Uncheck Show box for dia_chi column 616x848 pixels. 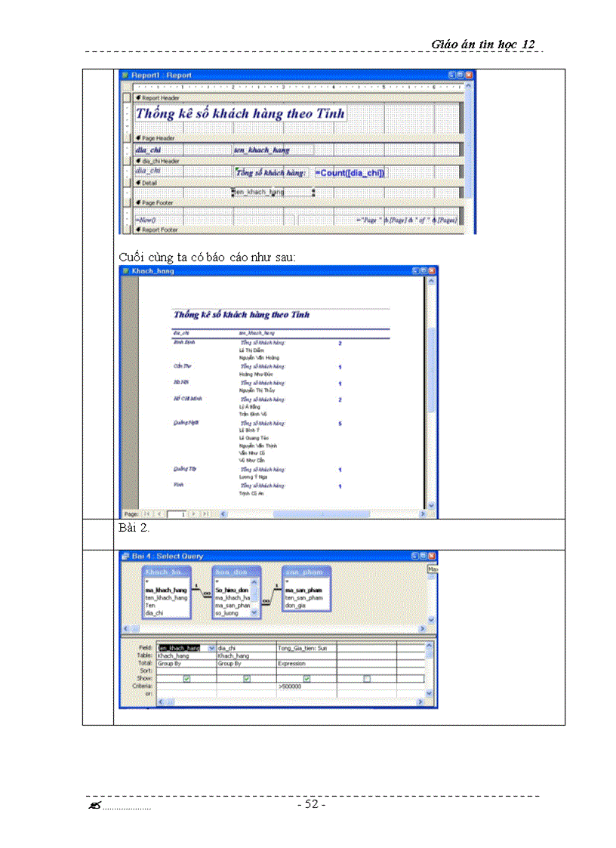246,679
